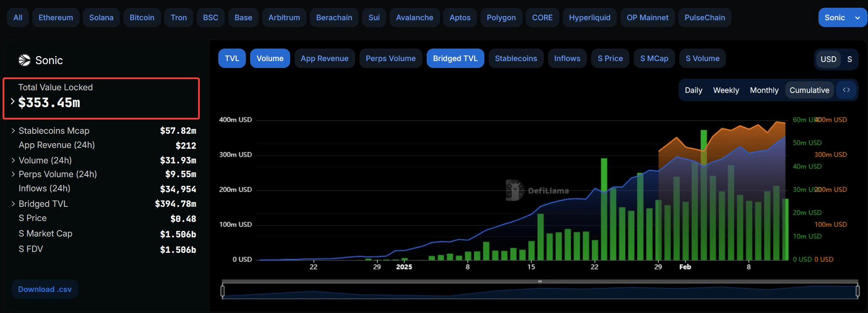Select the Weekly grouping tab
The image size is (868, 313).
(726, 90)
